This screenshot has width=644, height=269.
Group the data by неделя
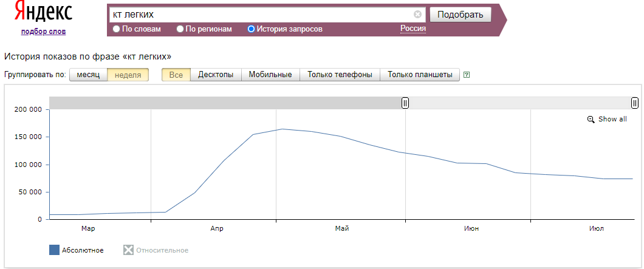(128, 75)
